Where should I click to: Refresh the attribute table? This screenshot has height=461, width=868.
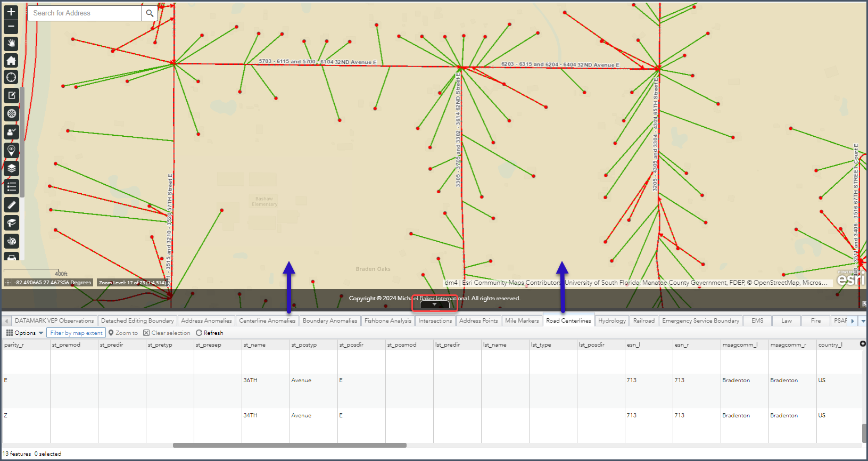210,333
